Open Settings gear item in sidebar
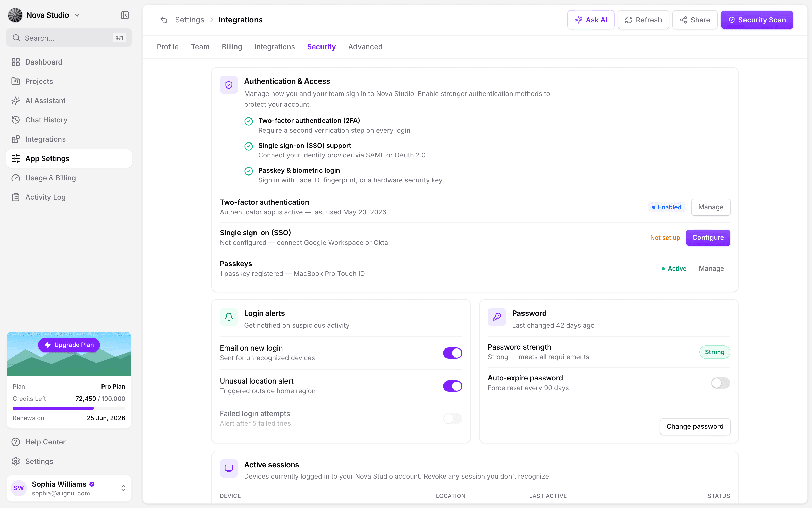812x508 pixels. click(x=69, y=461)
